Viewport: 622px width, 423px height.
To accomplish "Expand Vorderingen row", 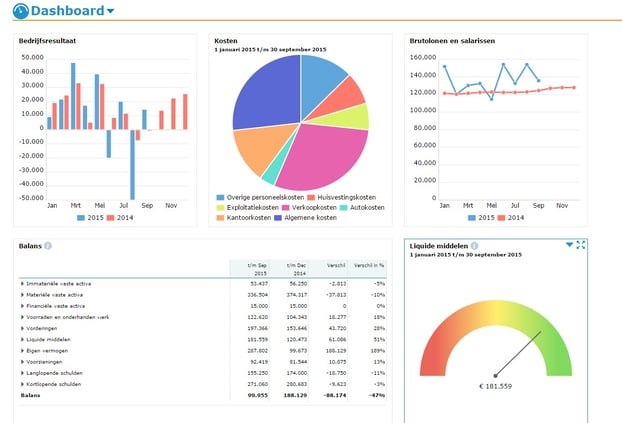I will click(x=22, y=328).
